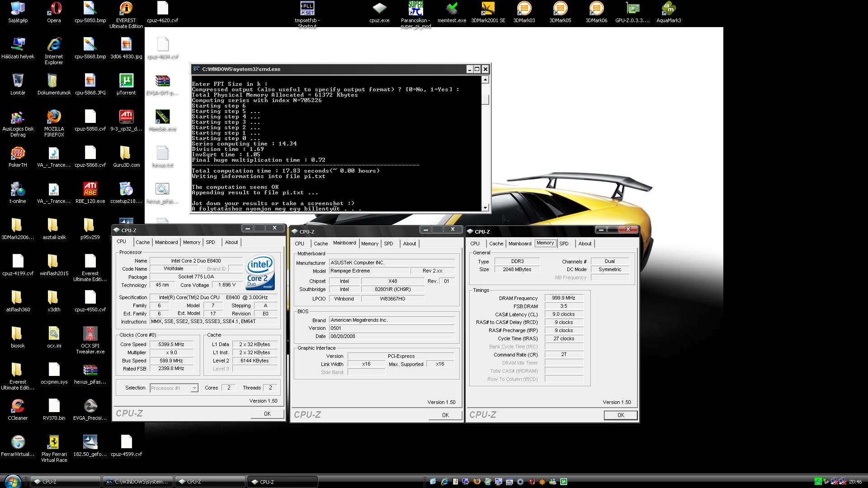Select Memory tab in left CPU-Z window

[x=192, y=242]
